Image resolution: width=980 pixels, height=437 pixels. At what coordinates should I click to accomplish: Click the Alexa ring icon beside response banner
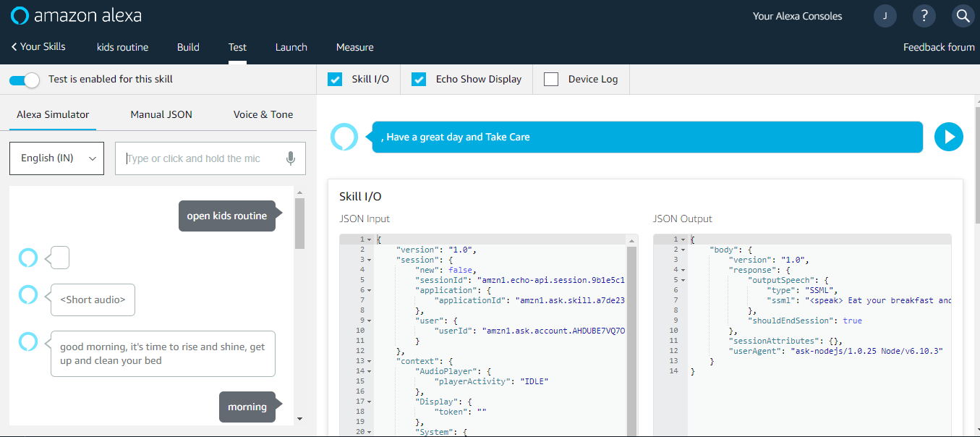(344, 137)
